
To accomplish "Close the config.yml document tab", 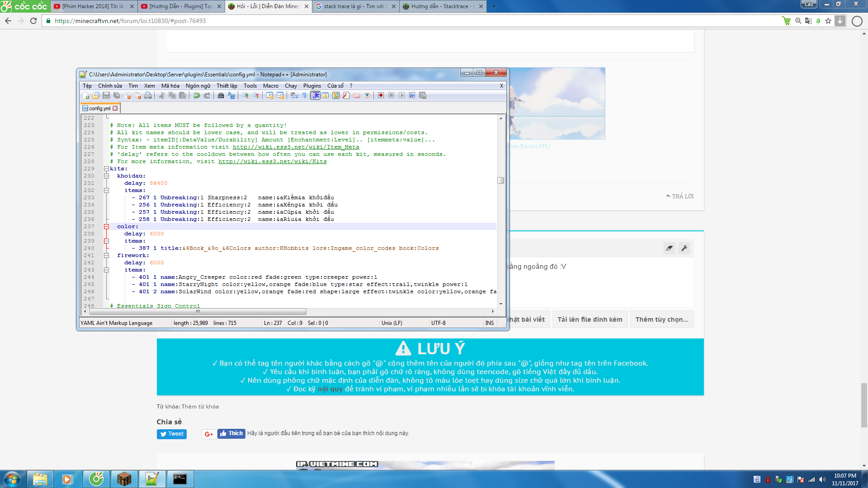I will 115,108.
